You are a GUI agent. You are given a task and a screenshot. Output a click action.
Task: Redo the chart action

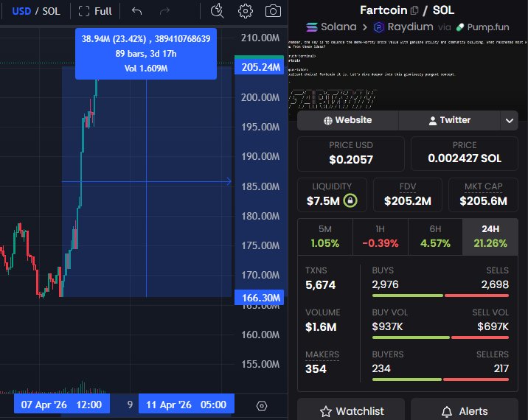pyautogui.click(x=164, y=11)
